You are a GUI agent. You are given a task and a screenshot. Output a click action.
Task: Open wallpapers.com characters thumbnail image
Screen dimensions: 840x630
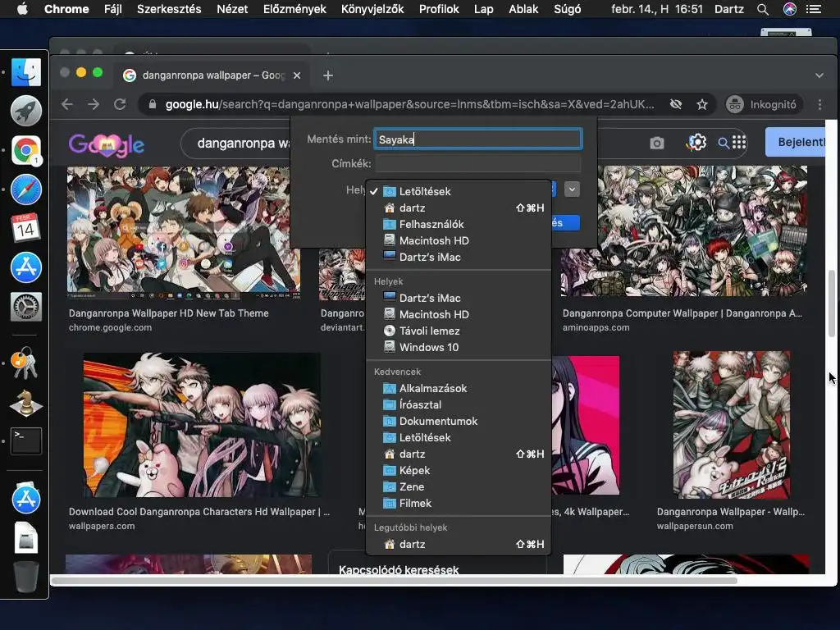[x=202, y=425]
